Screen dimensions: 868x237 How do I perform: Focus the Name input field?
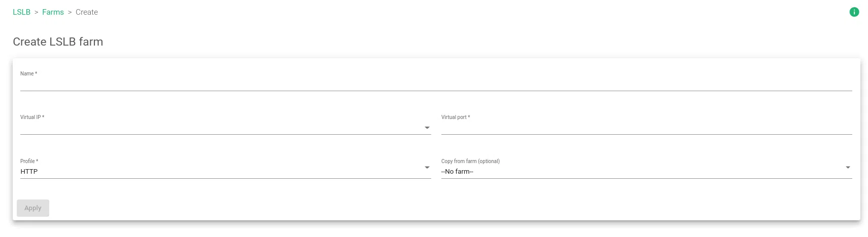435,84
